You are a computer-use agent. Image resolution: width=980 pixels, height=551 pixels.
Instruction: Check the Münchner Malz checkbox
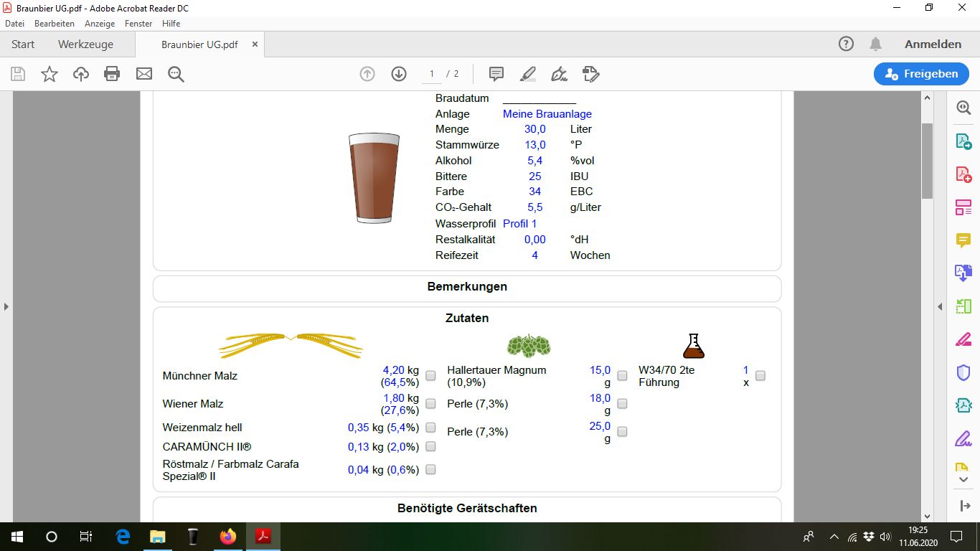point(430,376)
